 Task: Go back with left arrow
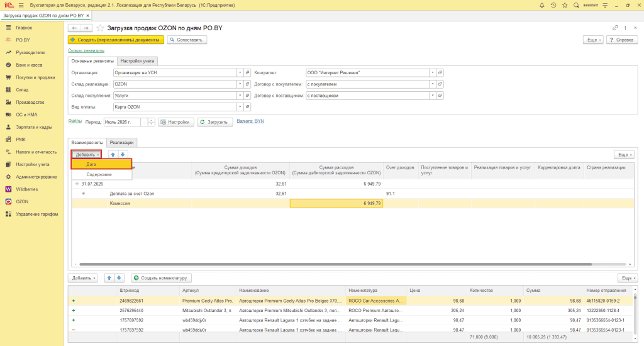click(74, 28)
